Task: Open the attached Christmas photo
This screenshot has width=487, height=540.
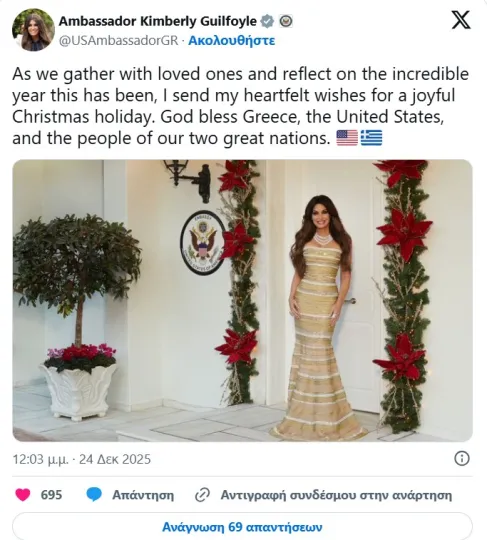Action: (x=242, y=301)
